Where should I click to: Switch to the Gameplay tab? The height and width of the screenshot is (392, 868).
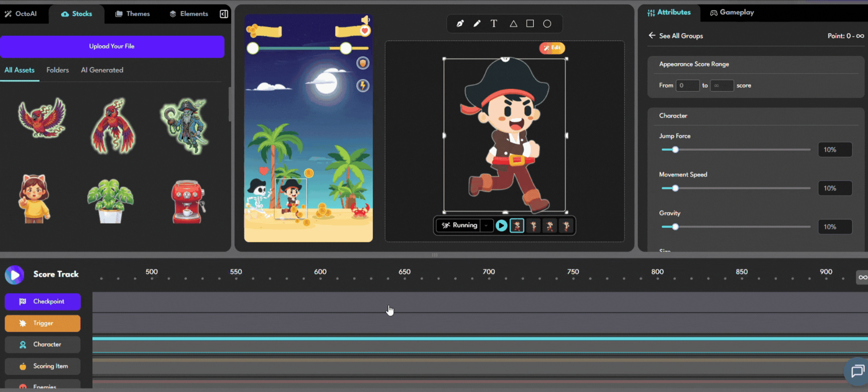(732, 13)
